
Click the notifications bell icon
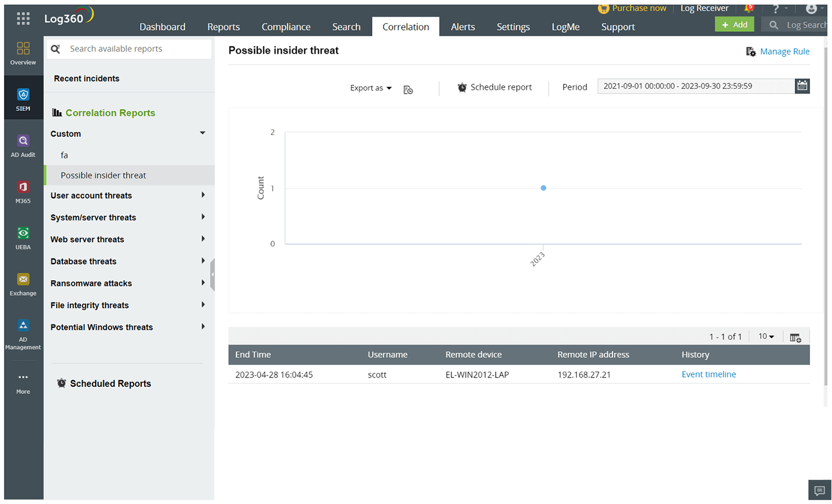pos(748,8)
